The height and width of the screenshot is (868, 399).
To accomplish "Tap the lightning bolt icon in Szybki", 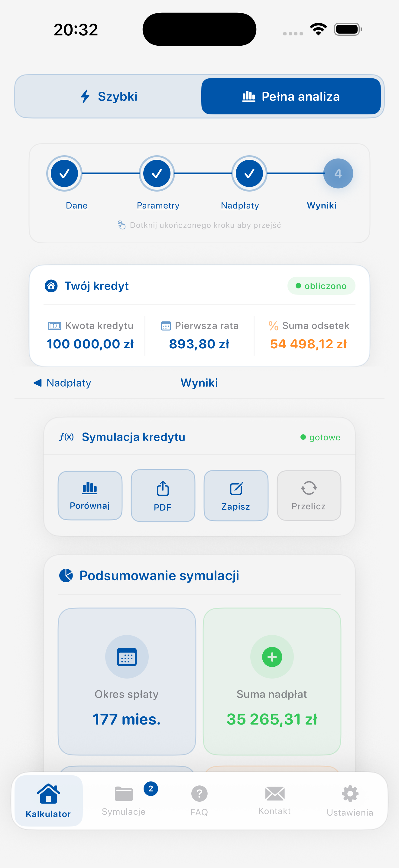I will click(x=85, y=96).
